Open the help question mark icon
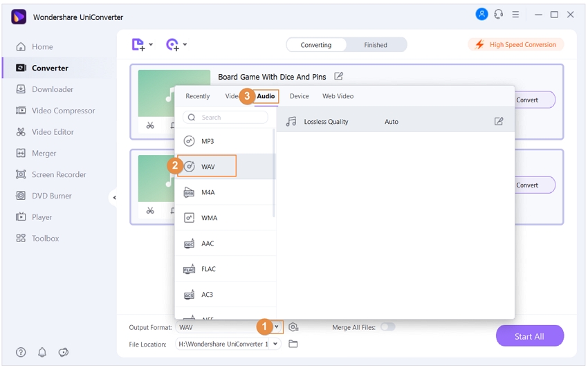The image size is (588, 368). point(21,352)
